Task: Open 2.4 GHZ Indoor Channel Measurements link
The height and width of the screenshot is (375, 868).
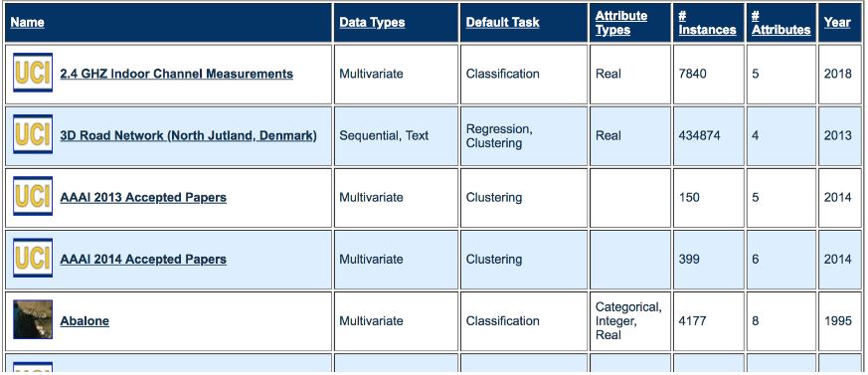Action: (177, 74)
